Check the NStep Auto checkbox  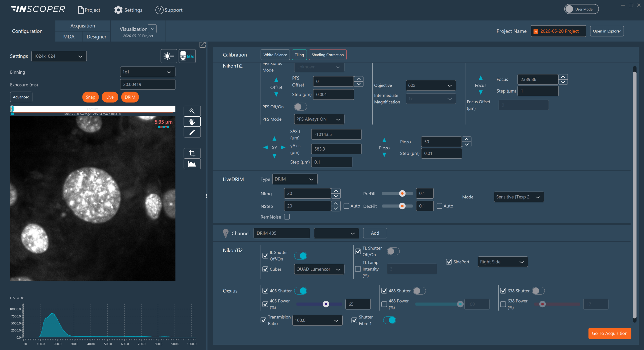point(346,206)
